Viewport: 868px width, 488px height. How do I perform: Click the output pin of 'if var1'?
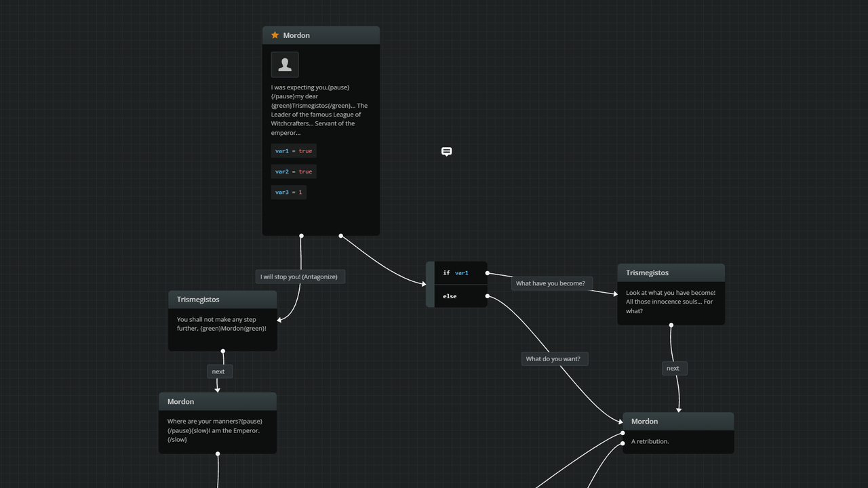point(488,273)
